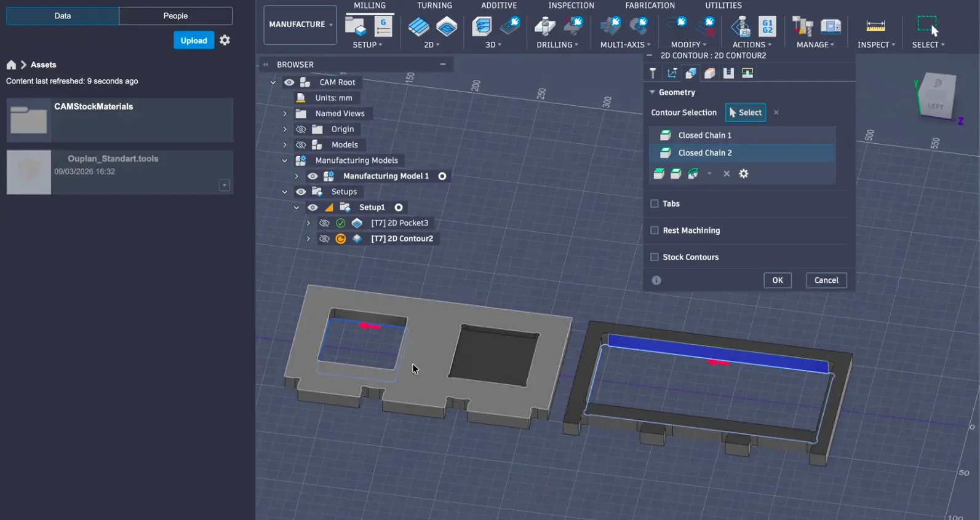Click OK in 2D Contour dialog

(778, 280)
